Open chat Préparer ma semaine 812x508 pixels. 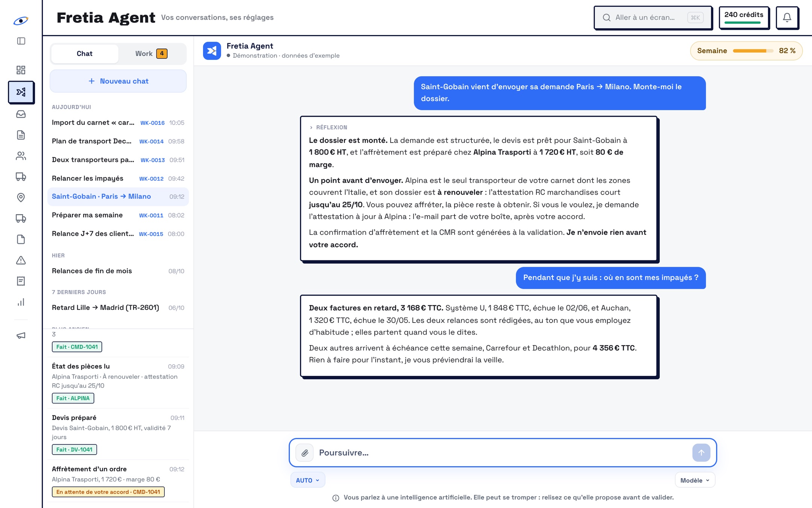118,215
